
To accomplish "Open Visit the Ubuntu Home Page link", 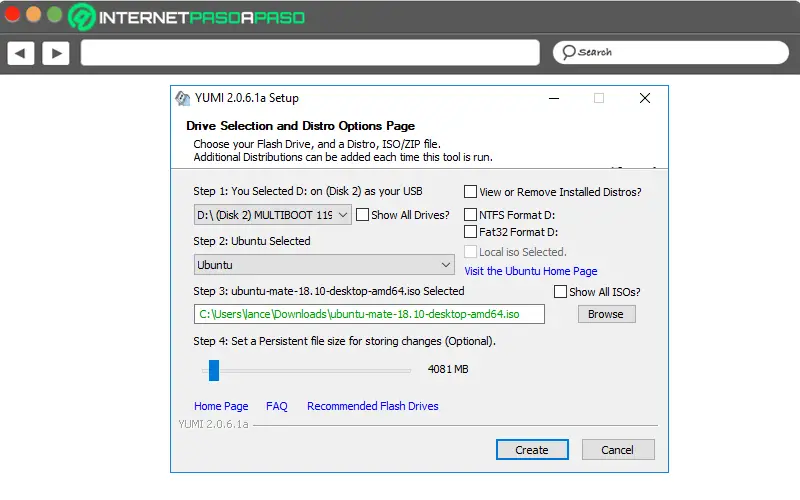I will pyautogui.click(x=531, y=271).
